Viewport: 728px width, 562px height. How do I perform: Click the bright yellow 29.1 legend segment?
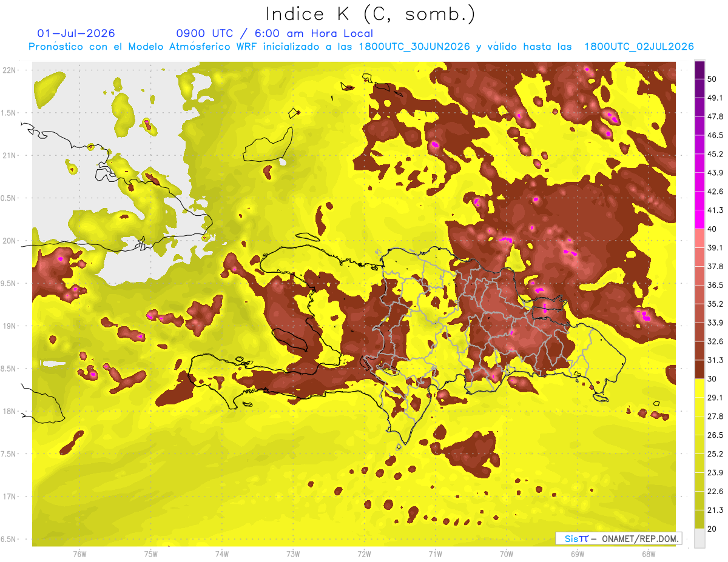[x=699, y=387]
